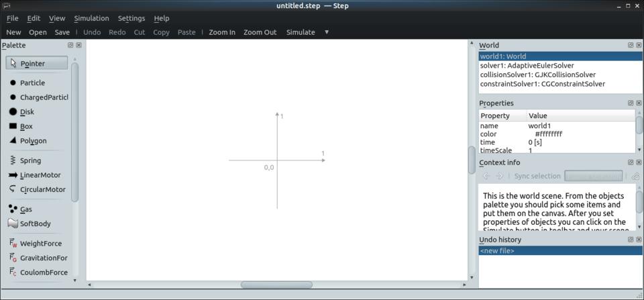Open the Simulation menu
The height and width of the screenshot is (300, 644).
click(x=92, y=18)
